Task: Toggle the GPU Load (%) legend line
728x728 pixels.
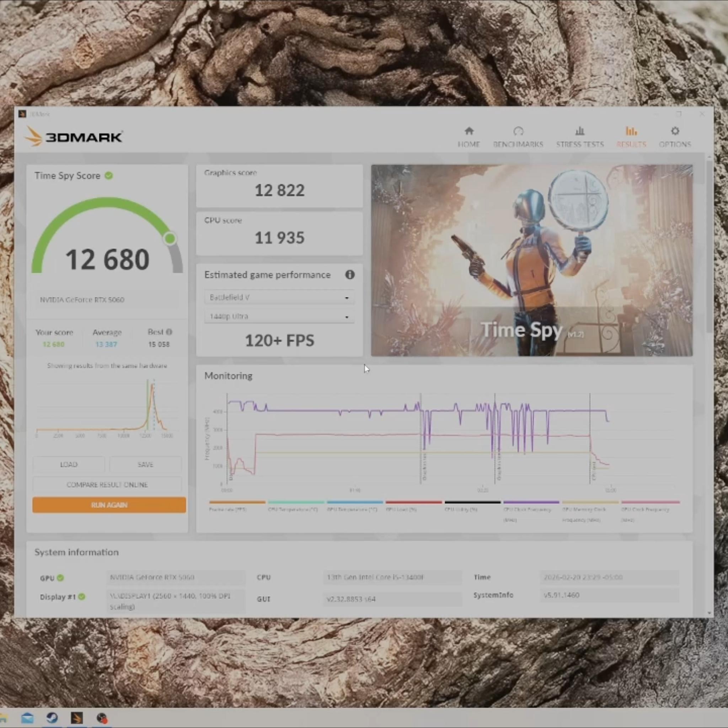Action: tap(413, 506)
